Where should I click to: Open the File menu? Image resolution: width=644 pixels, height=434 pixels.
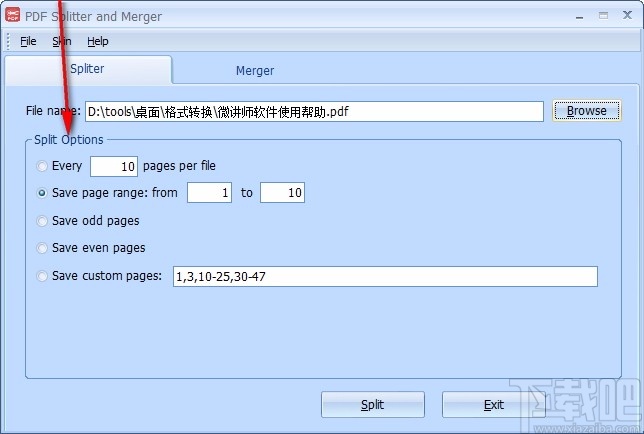coord(28,41)
